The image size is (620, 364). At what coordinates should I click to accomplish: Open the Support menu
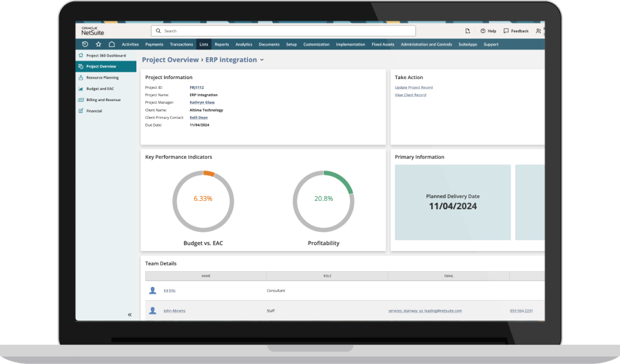pyautogui.click(x=491, y=45)
